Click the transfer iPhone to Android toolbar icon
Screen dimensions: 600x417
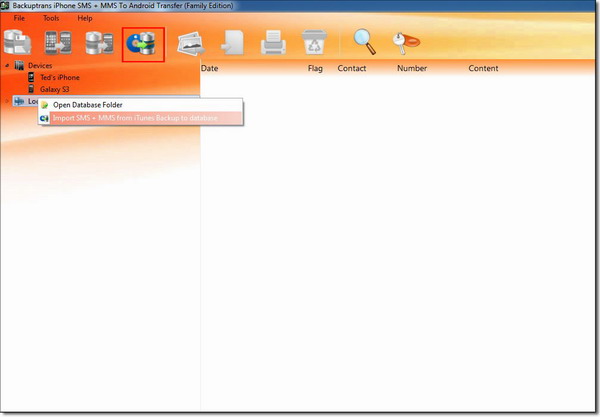point(58,42)
